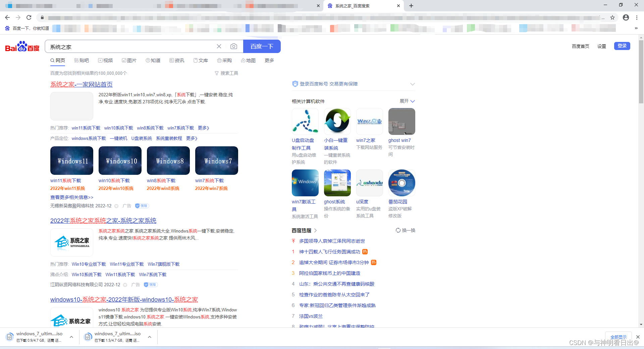Open 百度首页 link
644x349 pixels.
click(x=581, y=46)
